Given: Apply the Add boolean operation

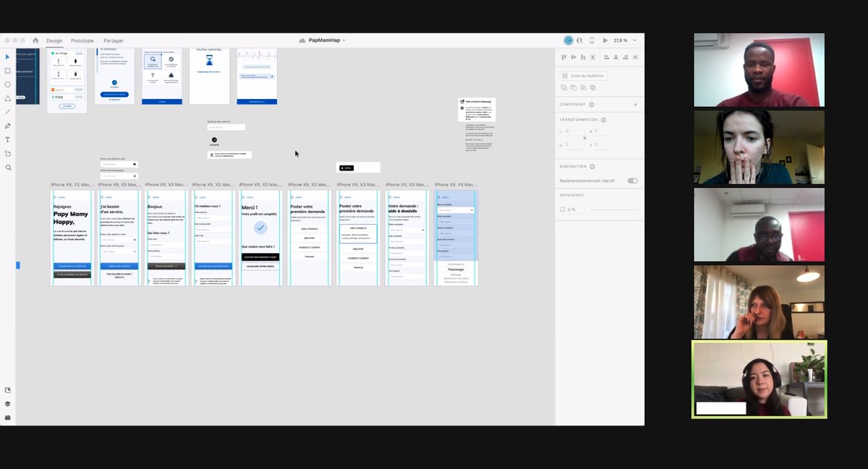Looking at the screenshot, I should point(564,87).
